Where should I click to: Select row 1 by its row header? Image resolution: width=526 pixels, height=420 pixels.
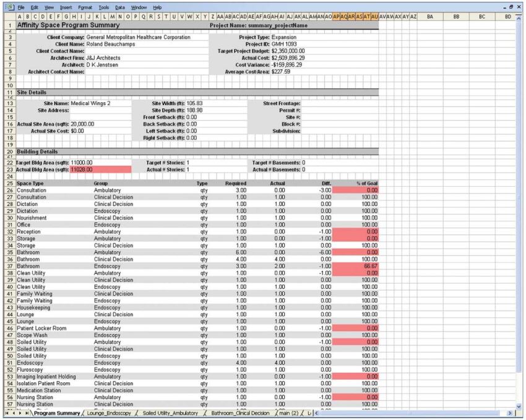(10, 25)
